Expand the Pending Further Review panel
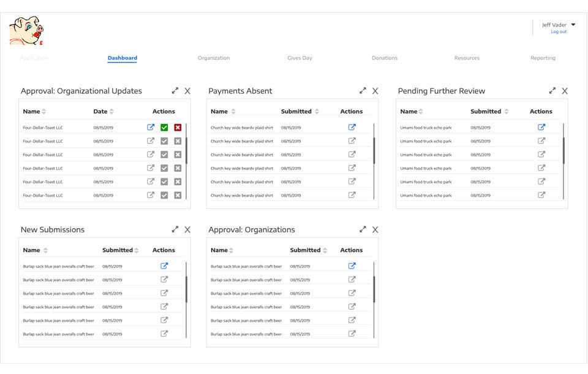 pos(552,91)
